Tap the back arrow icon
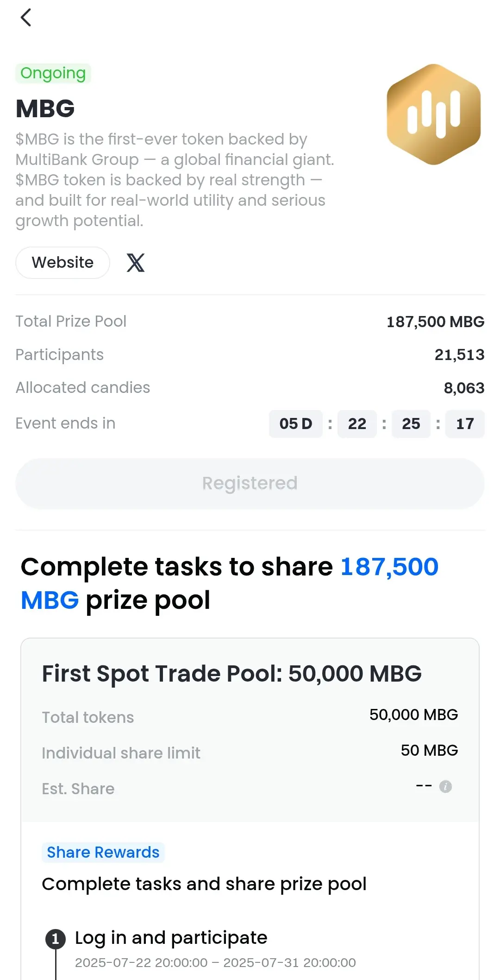The height and width of the screenshot is (980, 500). [x=26, y=18]
